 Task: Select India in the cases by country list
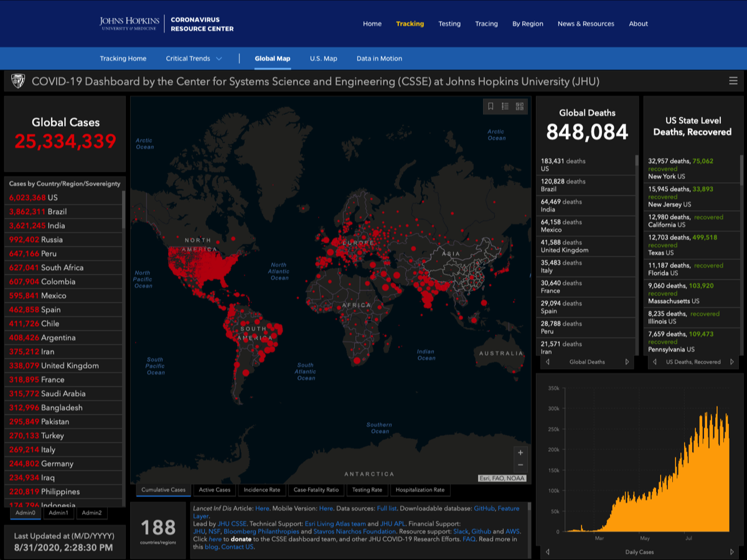click(x=65, y=225)
